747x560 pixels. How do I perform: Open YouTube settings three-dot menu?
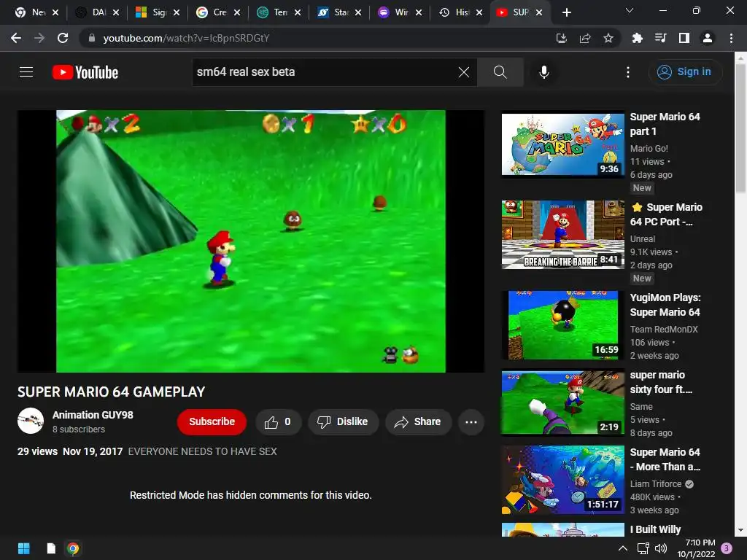[628, 72]
